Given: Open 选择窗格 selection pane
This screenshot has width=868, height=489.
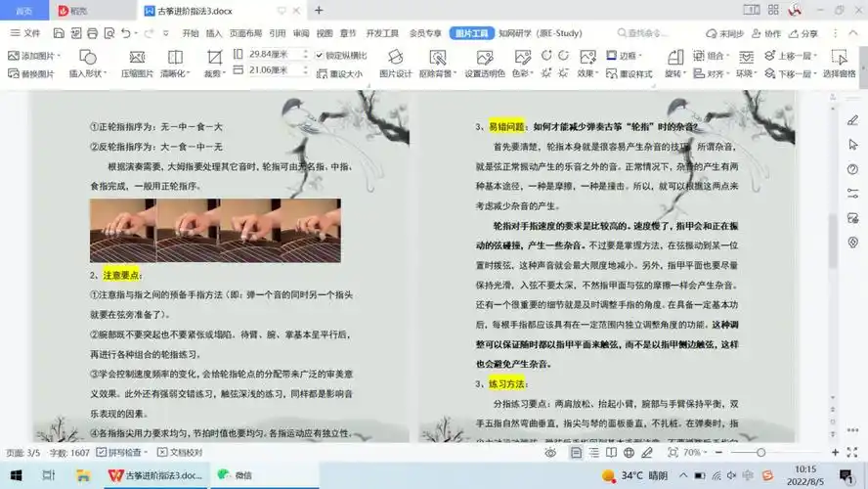Looking at the screenshot, I should (x=840, y=65).
